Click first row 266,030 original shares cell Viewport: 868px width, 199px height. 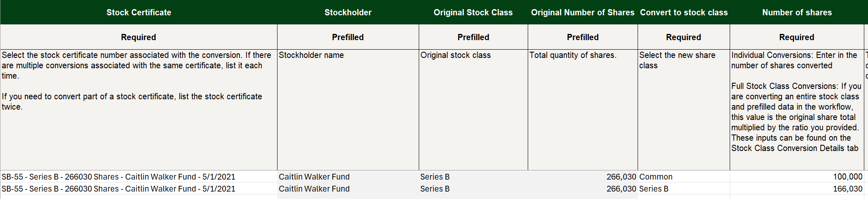pyautogui.click(x=583, y=177)
